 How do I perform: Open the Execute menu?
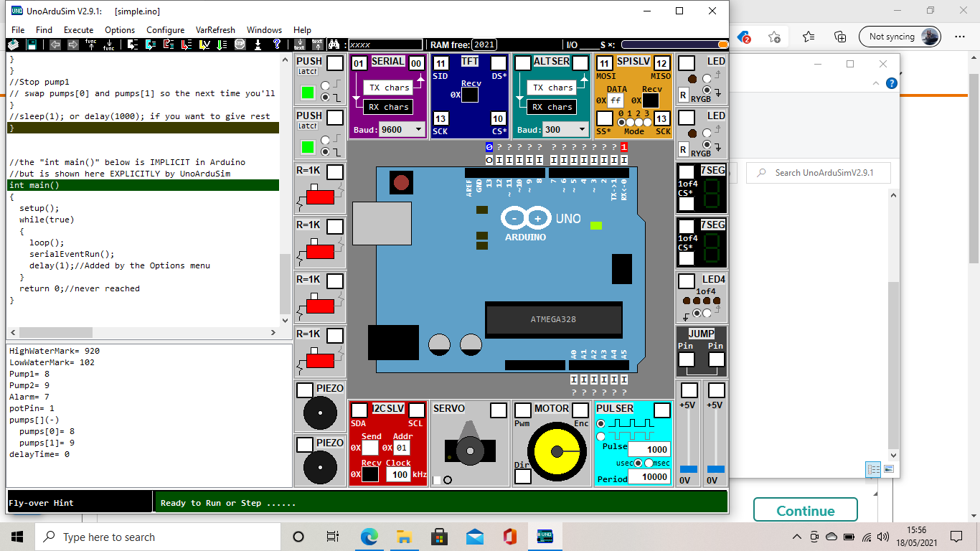pos(79,30)
